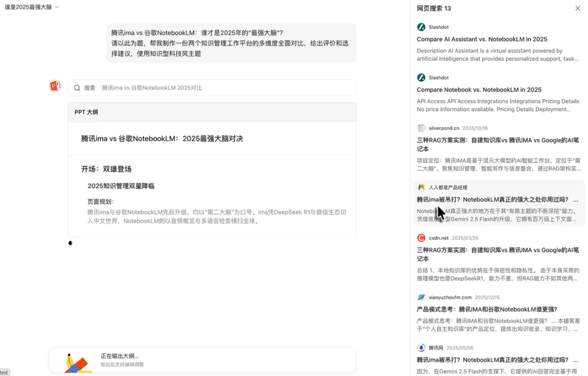Click the PPT assistant avatar icon
Screen dimensions: 588x376
point(55,86)
